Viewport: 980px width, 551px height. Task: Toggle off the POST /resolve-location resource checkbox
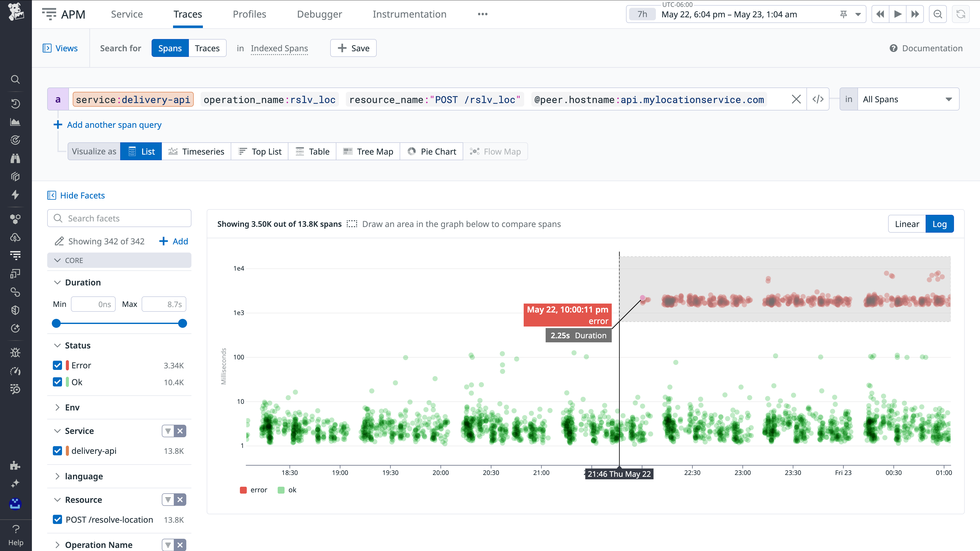(x=57, y=519)
